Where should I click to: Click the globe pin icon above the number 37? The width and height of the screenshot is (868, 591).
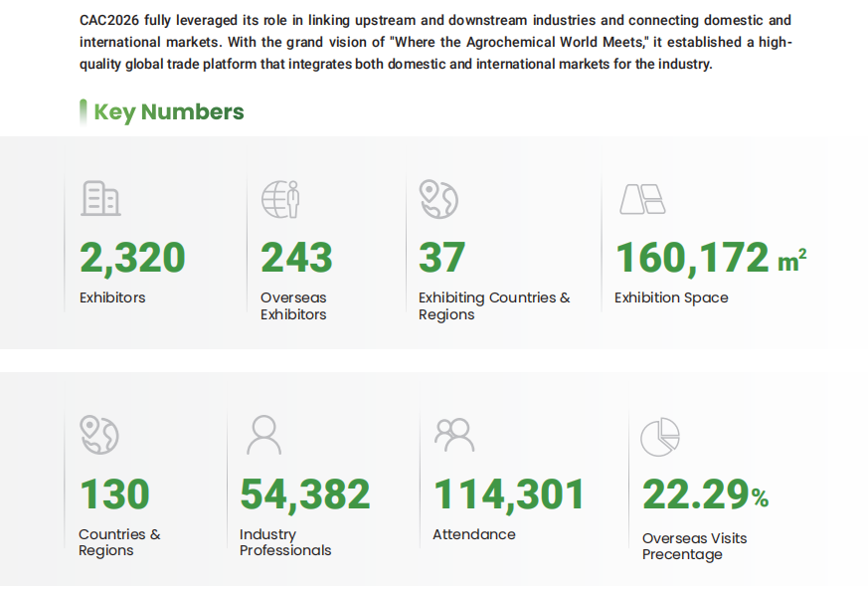coord(438,199)
